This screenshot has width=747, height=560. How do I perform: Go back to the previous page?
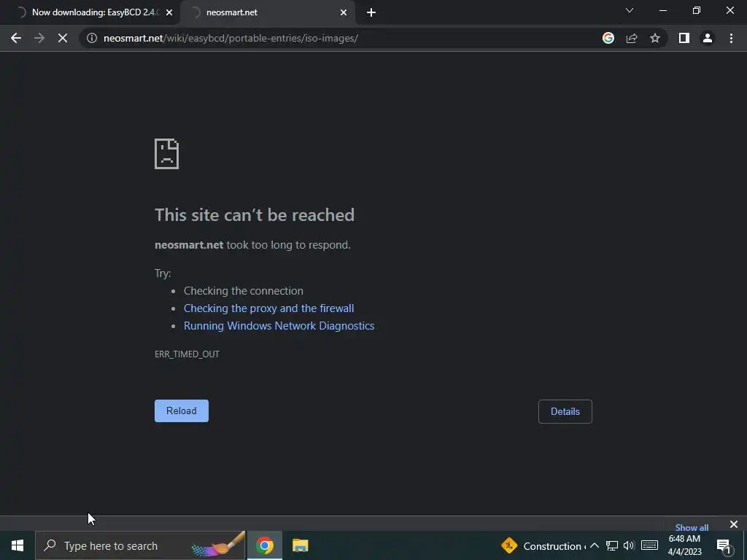pos(16,38)
